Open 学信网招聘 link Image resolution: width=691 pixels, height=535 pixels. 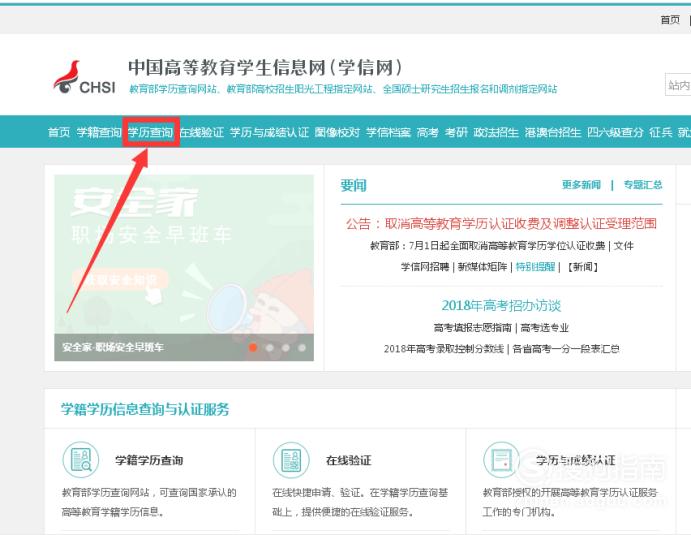click(x=425, y=267)
